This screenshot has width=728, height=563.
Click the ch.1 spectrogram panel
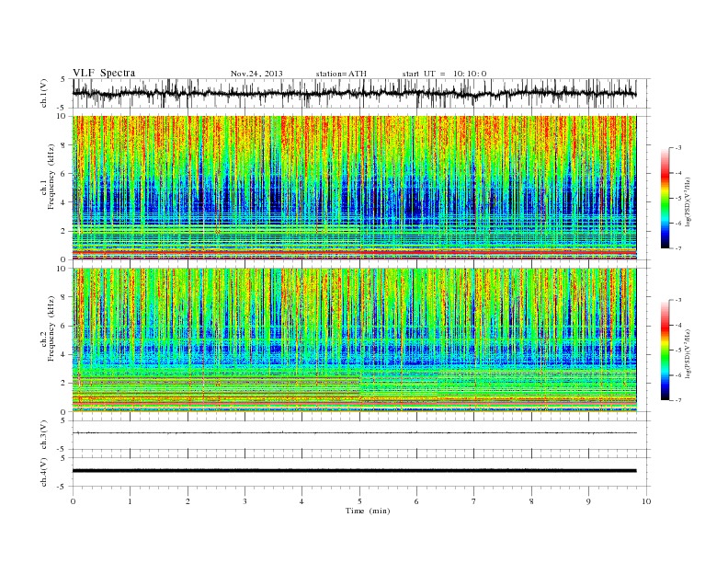354,188
